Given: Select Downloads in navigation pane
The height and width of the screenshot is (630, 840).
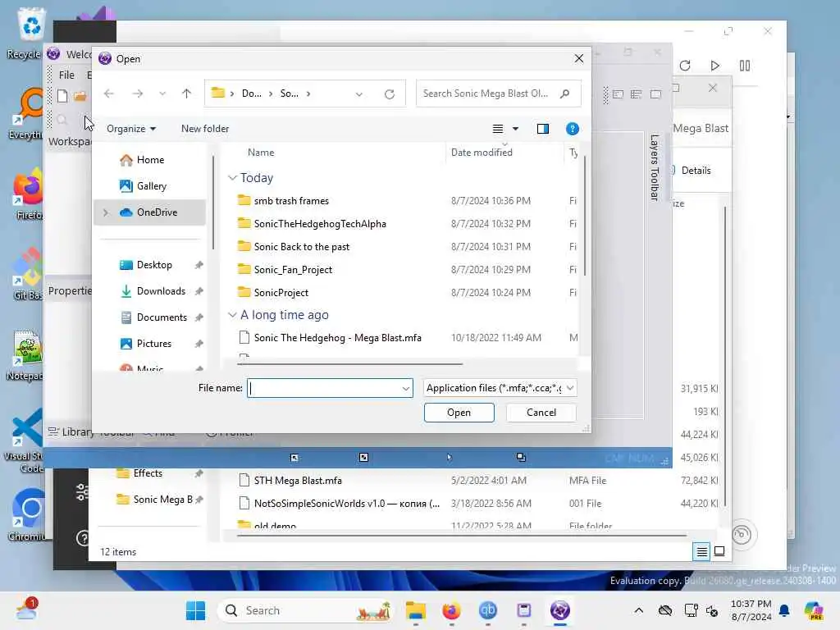Looking at the screenshot, I should 161,291.
